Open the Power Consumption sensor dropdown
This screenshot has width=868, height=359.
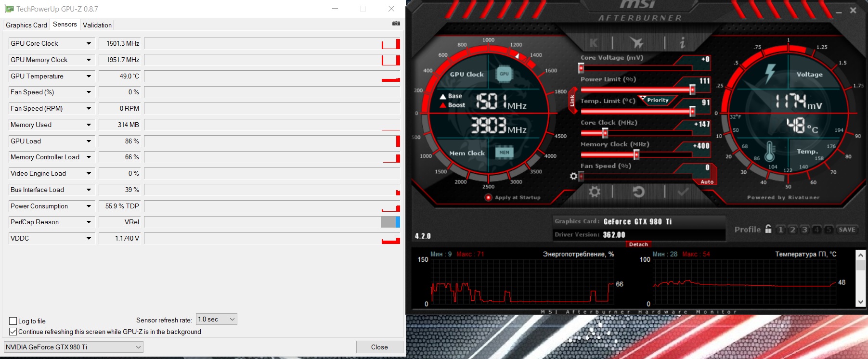(89, 206)
